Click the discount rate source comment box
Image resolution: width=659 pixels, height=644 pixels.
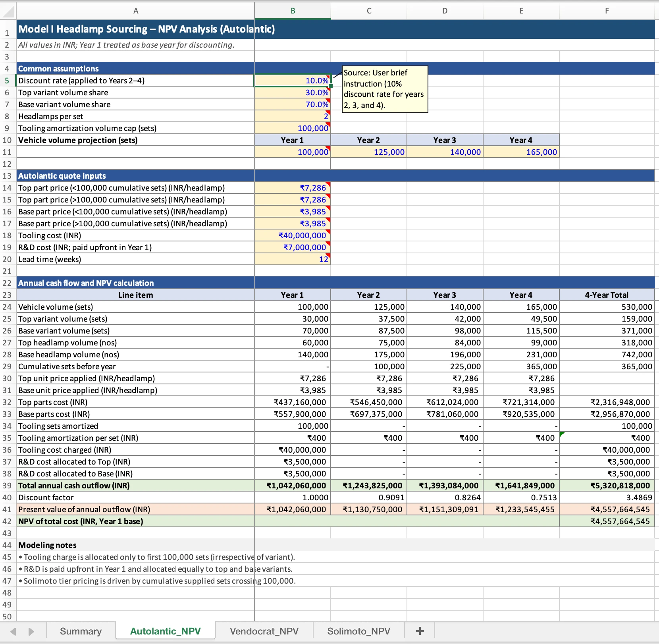(385, 89)
